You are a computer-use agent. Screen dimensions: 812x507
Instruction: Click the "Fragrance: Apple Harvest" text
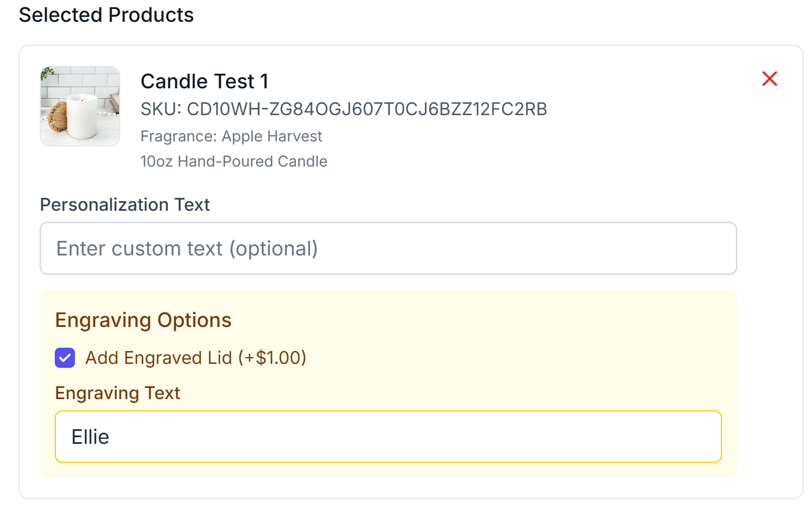click(x=231, y=136)
